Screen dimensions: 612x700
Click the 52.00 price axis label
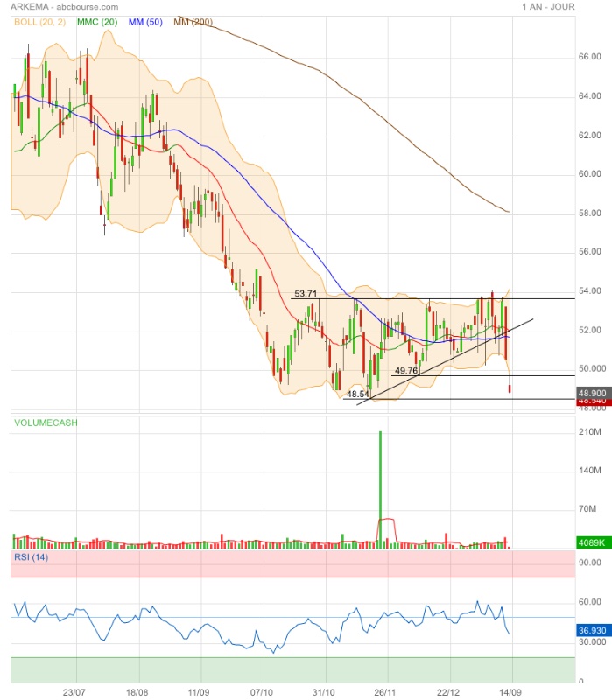tap(589, 330)
